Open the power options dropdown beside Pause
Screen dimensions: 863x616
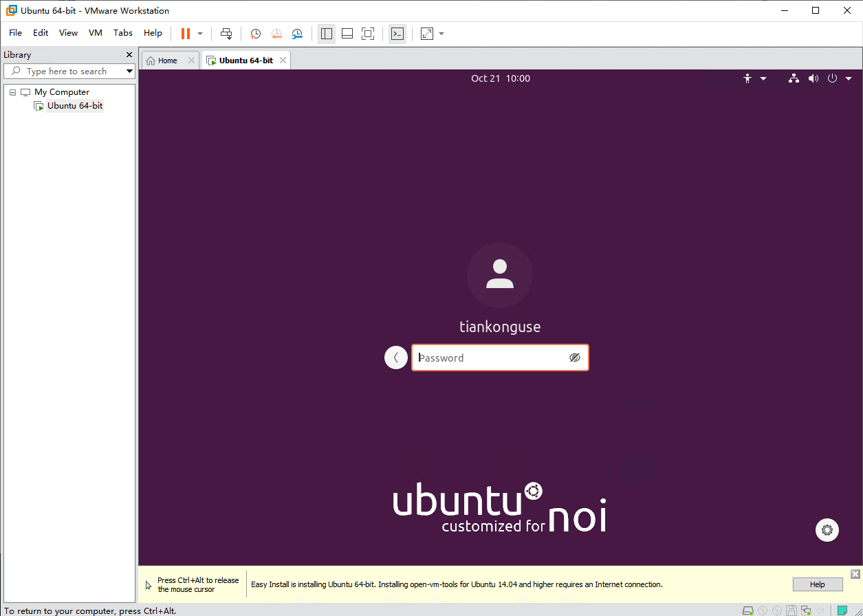200,34
